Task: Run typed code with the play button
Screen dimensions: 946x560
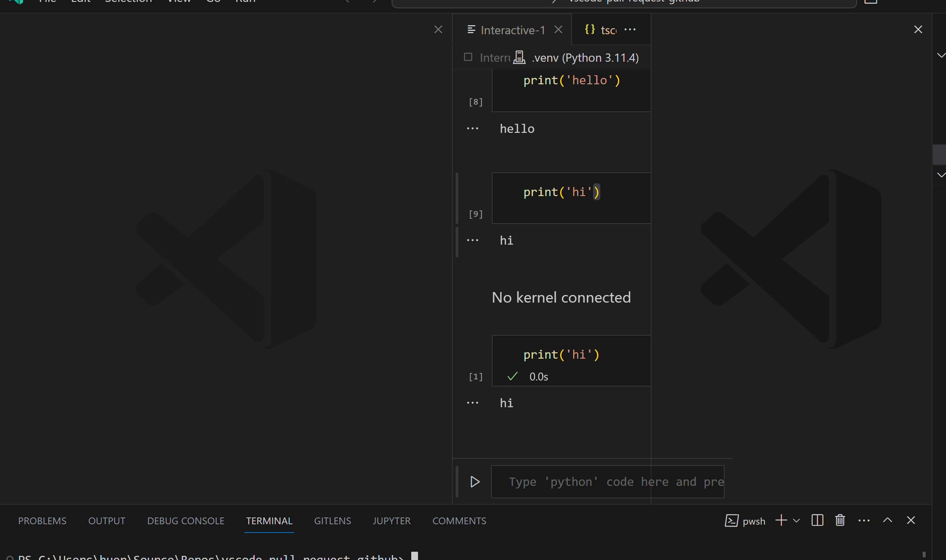Action: [x=475, y=481]
